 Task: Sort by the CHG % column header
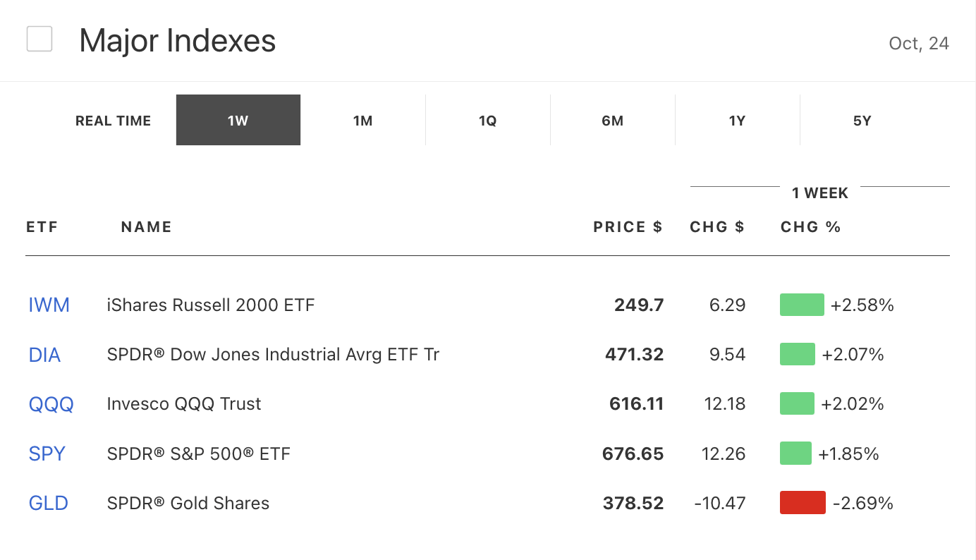click(x=811, y=227)
